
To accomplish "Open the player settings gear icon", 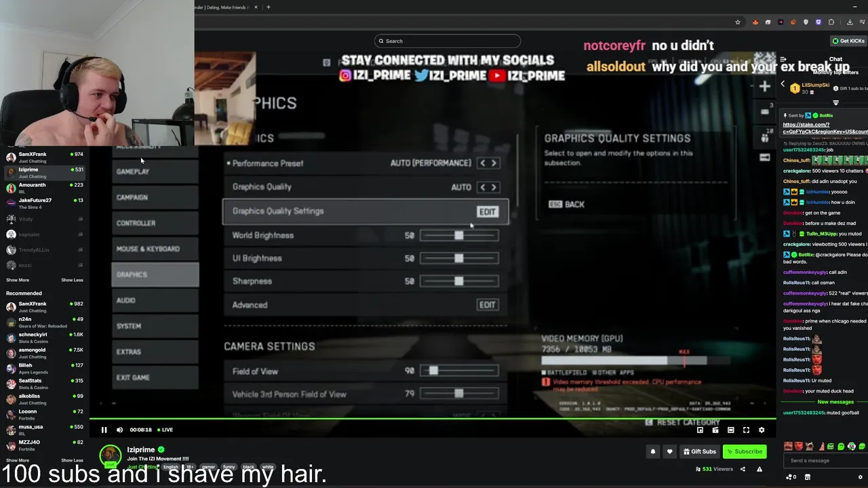I will [x=762, y=430].
